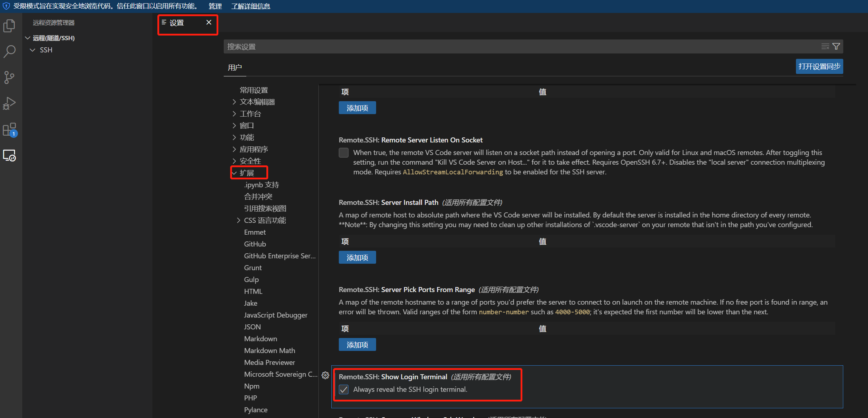The image size is (868, 418).
Task: Select Jake in settings tree
Action: click(251, 303)
